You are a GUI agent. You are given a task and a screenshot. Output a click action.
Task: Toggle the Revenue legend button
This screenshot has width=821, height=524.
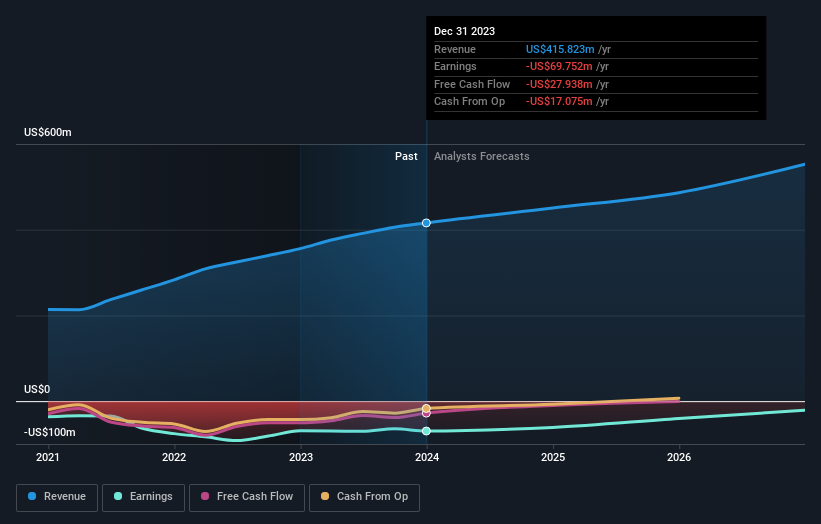[57, 497]
